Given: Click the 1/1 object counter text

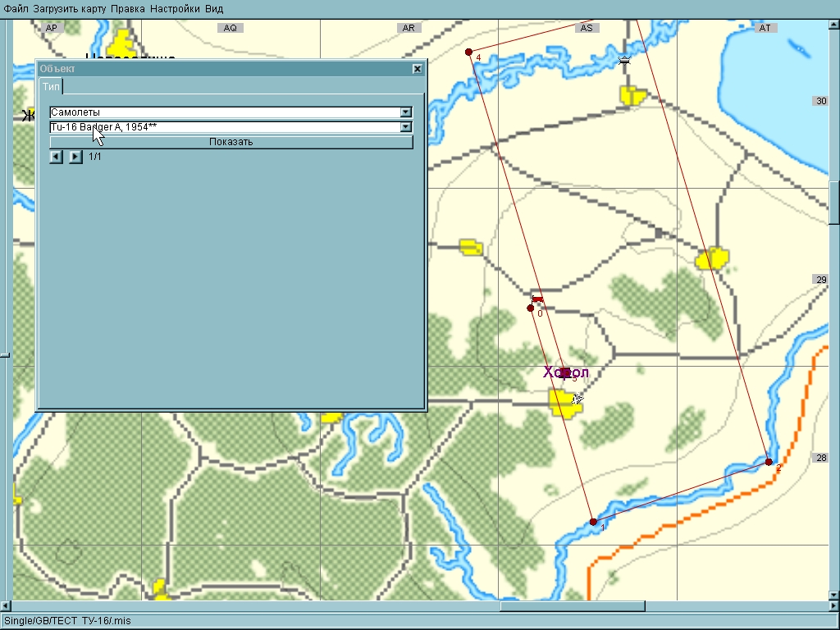Looking at the screenshot, I should [x=95, y=157].
